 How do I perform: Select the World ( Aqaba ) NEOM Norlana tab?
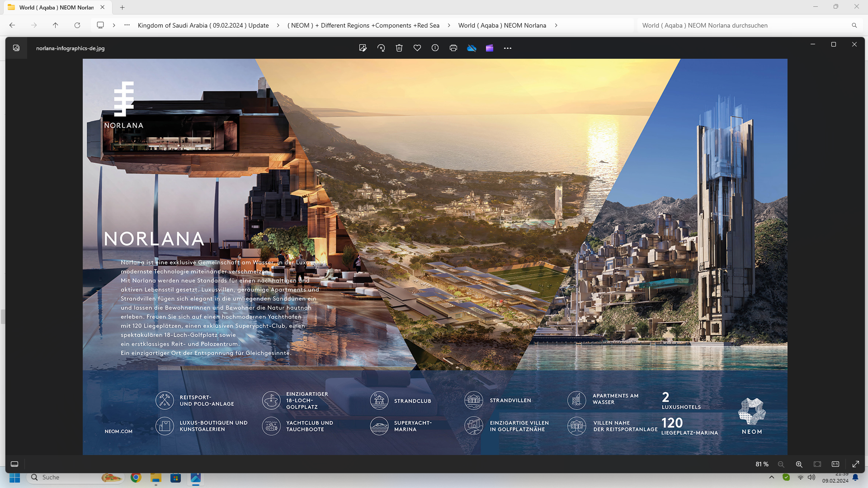(x=57, y=7)
